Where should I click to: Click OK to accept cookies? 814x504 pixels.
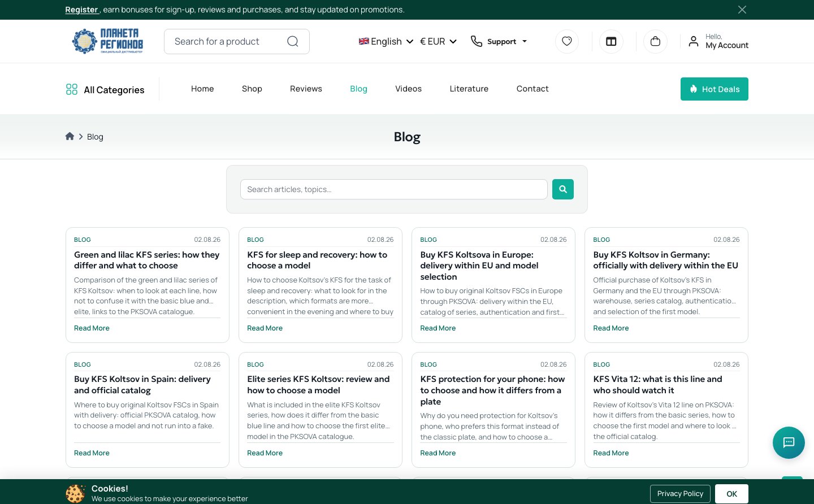coord(731,494)
